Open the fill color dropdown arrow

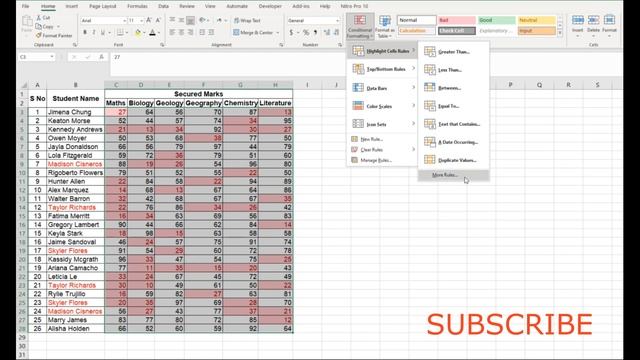(x=144, y=33)
